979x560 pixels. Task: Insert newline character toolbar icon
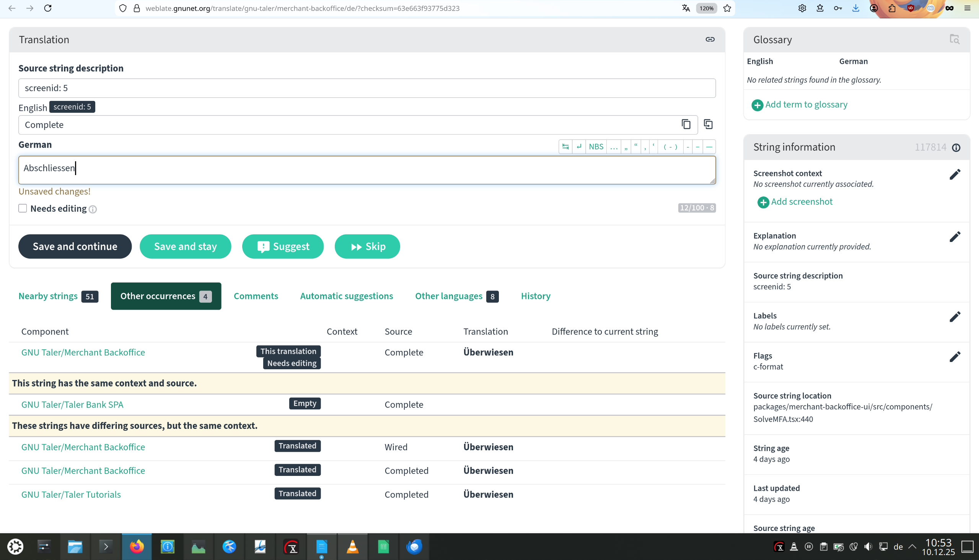click(579, 146)
